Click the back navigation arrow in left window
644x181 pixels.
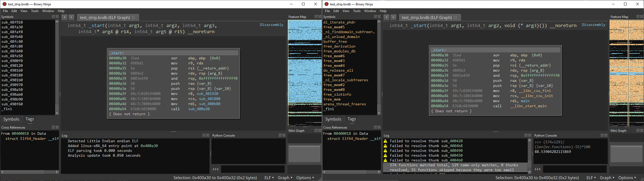(64, 17)
